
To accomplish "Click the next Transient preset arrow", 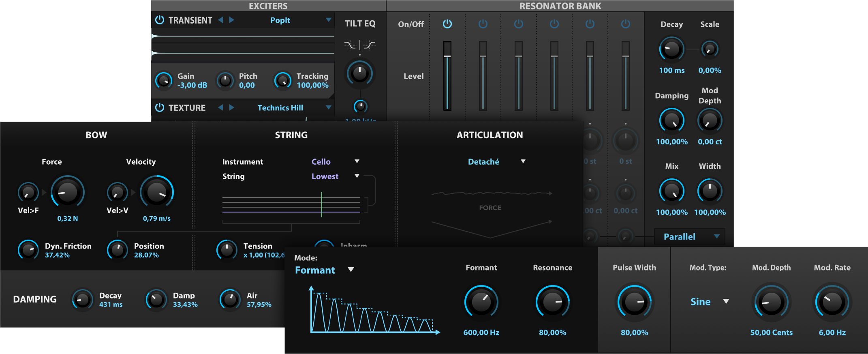I will click(x=231, y=20).
